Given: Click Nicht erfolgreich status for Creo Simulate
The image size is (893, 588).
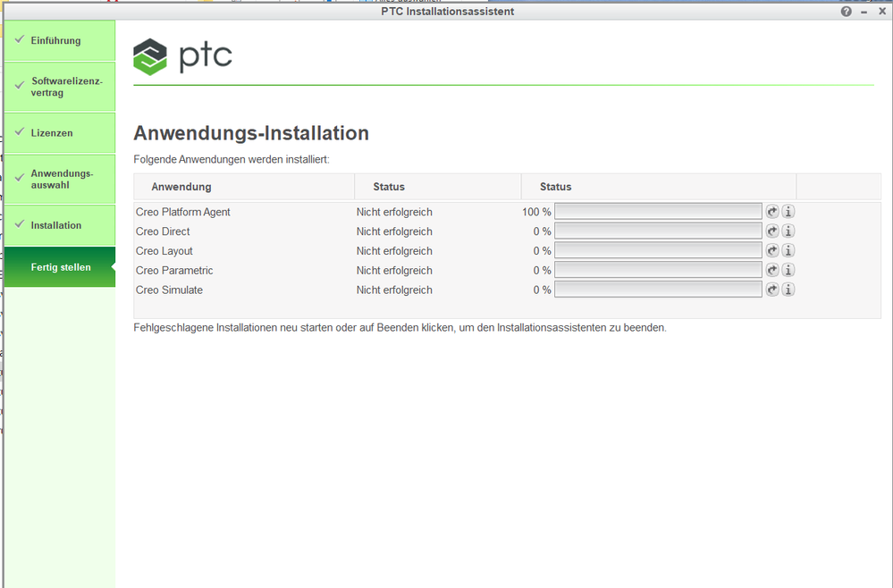Looking at the screenshot, I should point(394,290).
